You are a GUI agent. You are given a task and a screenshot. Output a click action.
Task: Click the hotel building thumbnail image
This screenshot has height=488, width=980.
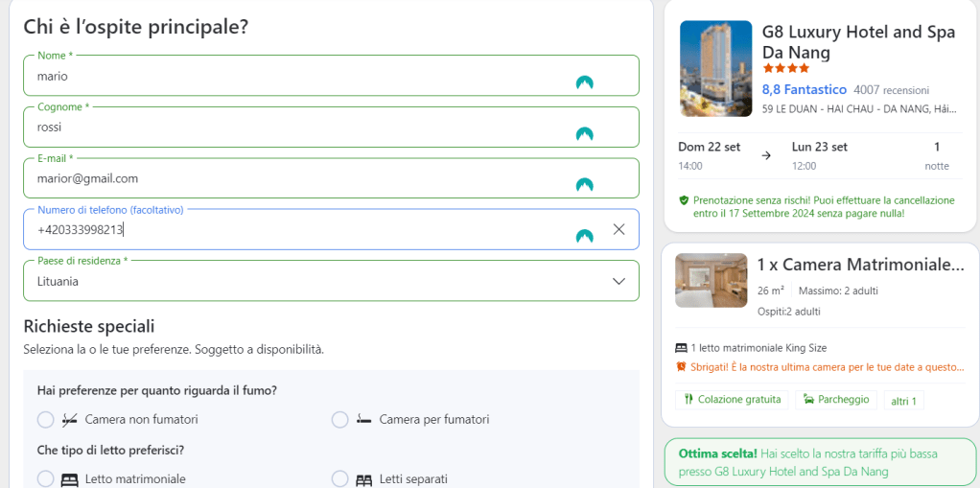715,68
